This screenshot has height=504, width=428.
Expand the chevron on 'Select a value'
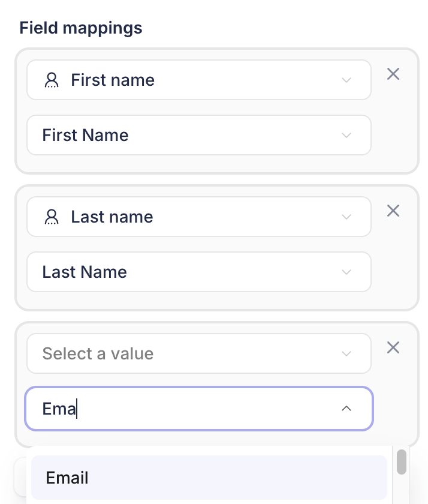(346, 354)
